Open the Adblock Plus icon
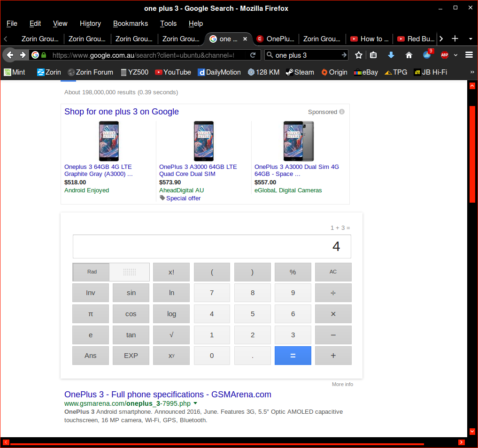 pyautogui.click(x=444, y=55)
